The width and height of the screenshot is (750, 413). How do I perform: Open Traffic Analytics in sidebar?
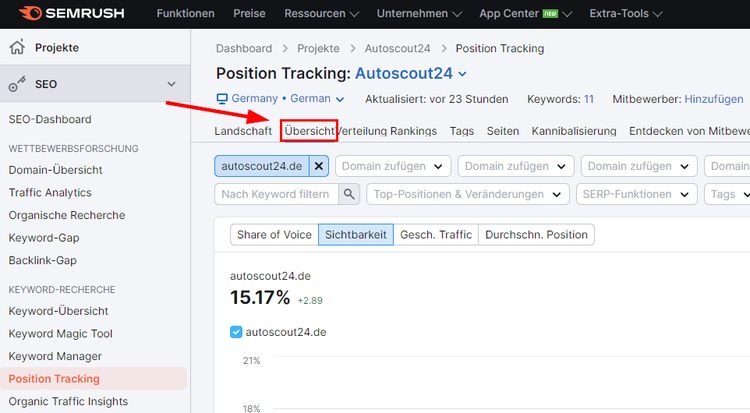coord(50,192)
